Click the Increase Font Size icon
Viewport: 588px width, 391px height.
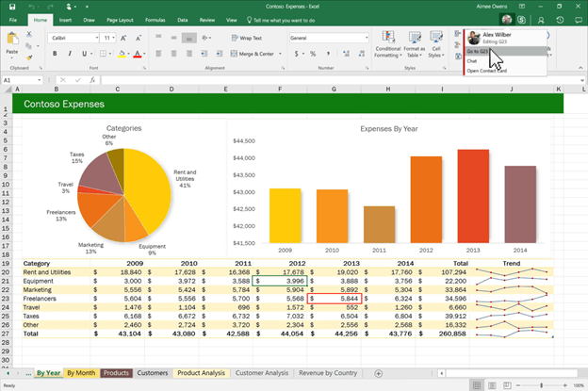click(x=123, y=38)
